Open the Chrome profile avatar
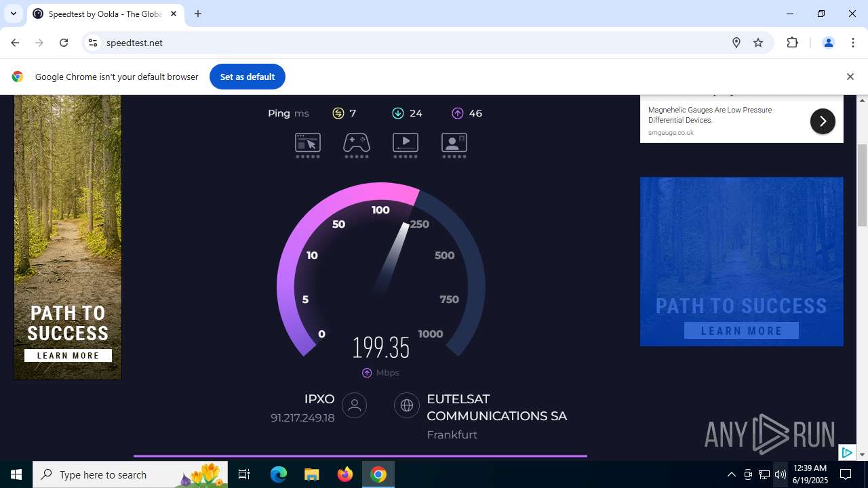 tap(828, 43)
